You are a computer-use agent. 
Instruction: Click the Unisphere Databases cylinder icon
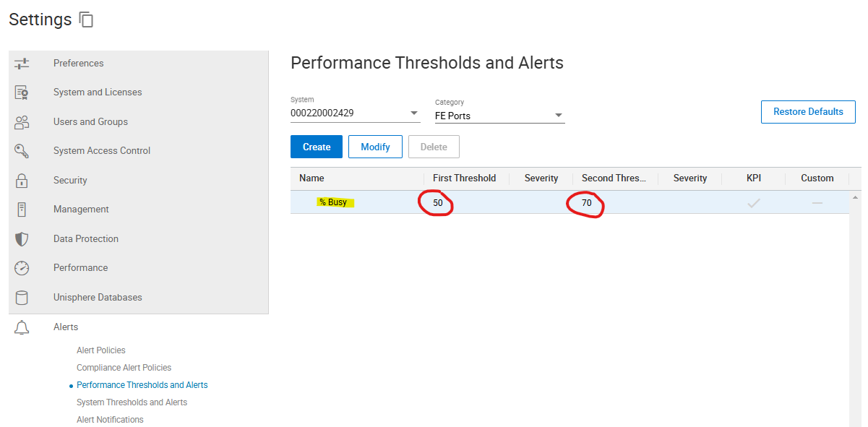tap(22, 298)
